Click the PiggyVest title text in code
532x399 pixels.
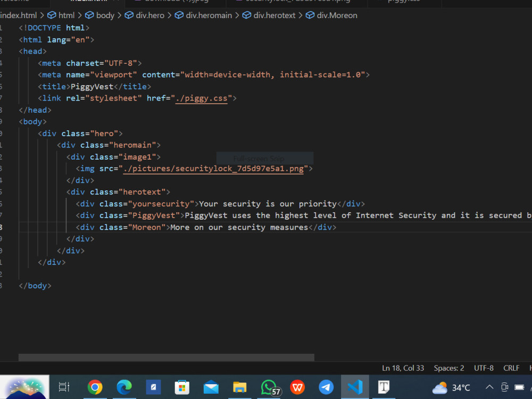coord(92,87)
